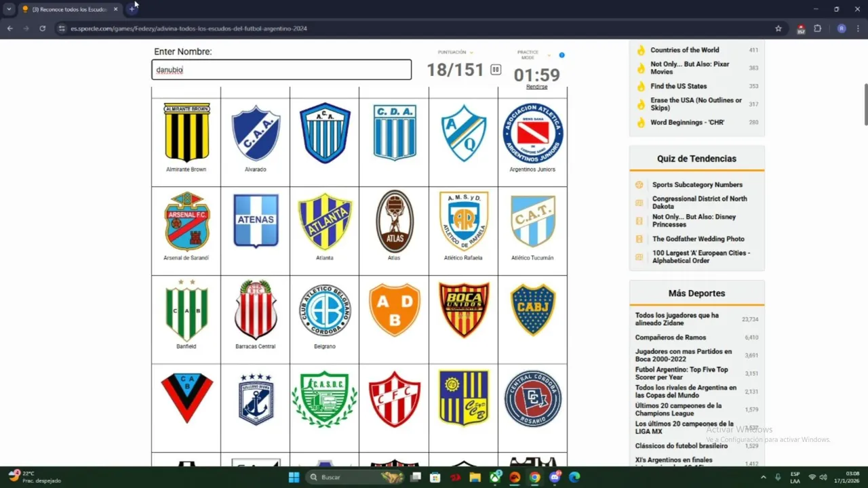The image size is (868, 488).
Task: Click the Atlético Rafaela crest
Action: (x=463, y=221)
